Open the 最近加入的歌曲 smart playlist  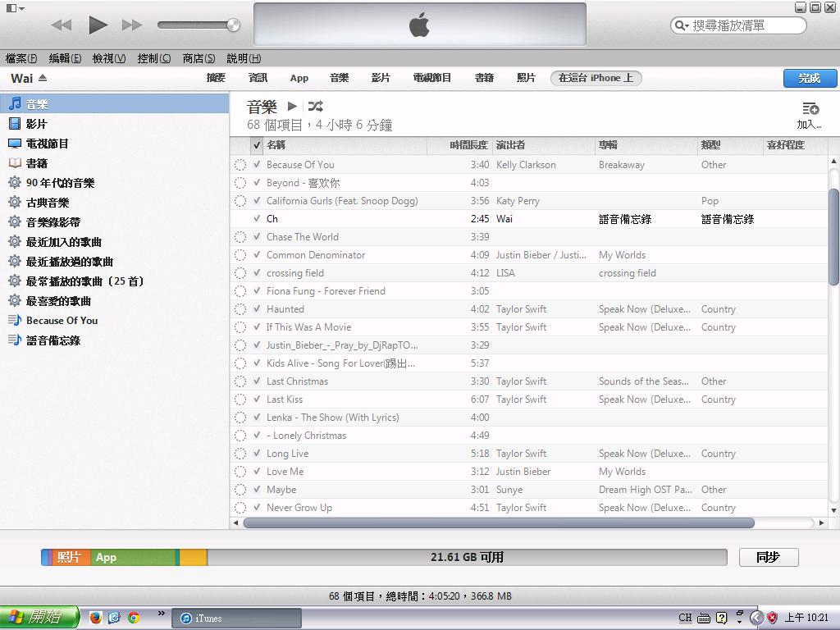pyautogui.click(x=55, y=242)
